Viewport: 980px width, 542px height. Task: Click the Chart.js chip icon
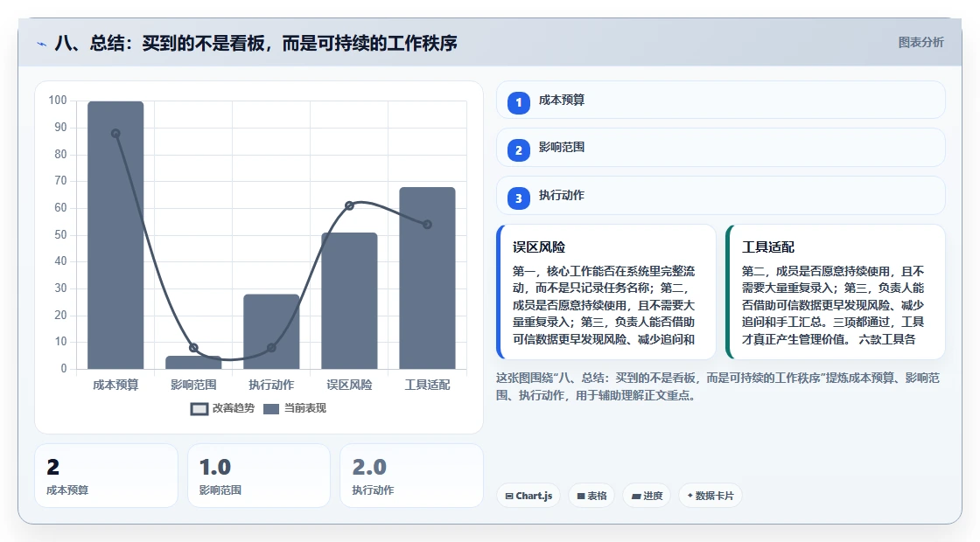pyautogui.click(x=509, y=496)
